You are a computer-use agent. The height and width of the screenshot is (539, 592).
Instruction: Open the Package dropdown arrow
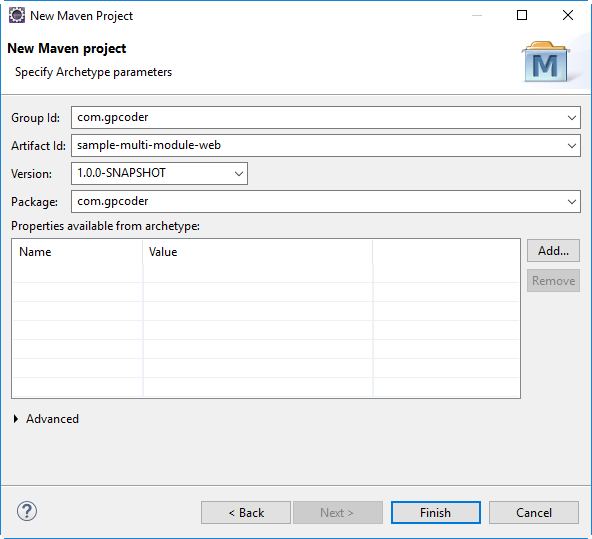[x=572, y=202]
